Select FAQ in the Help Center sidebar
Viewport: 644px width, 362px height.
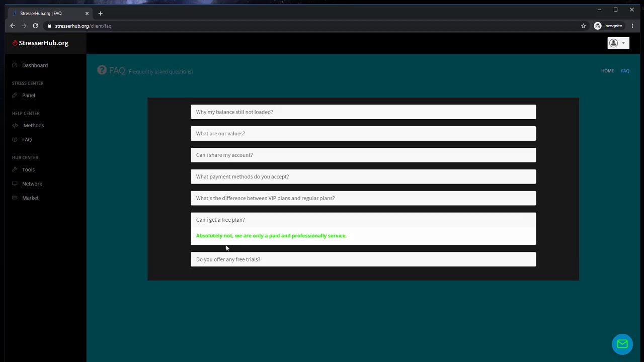(x=27, y=140)
